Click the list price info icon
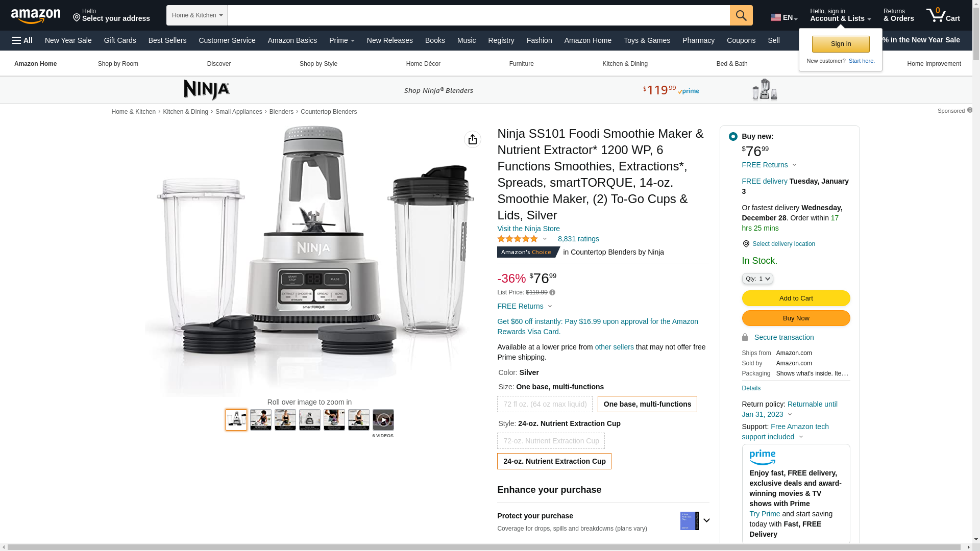The image size is (980, 551). pos(552,293)
